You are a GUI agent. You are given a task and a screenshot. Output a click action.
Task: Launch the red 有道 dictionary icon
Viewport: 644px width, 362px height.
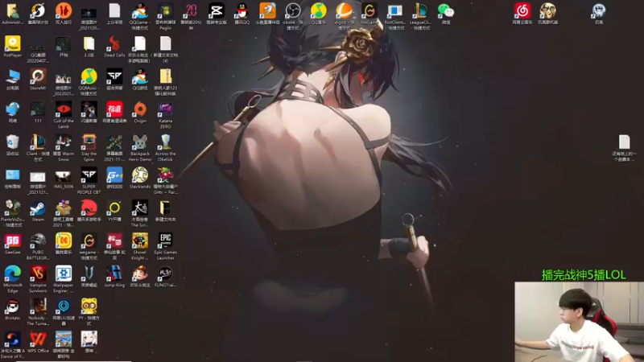(x=114, y=109)
